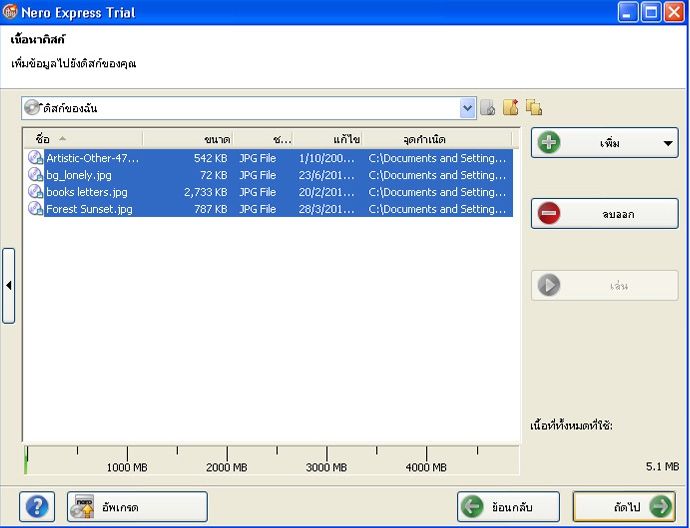Click the 787 KB size cell
690x528 pixels.
tap(211, 209)
